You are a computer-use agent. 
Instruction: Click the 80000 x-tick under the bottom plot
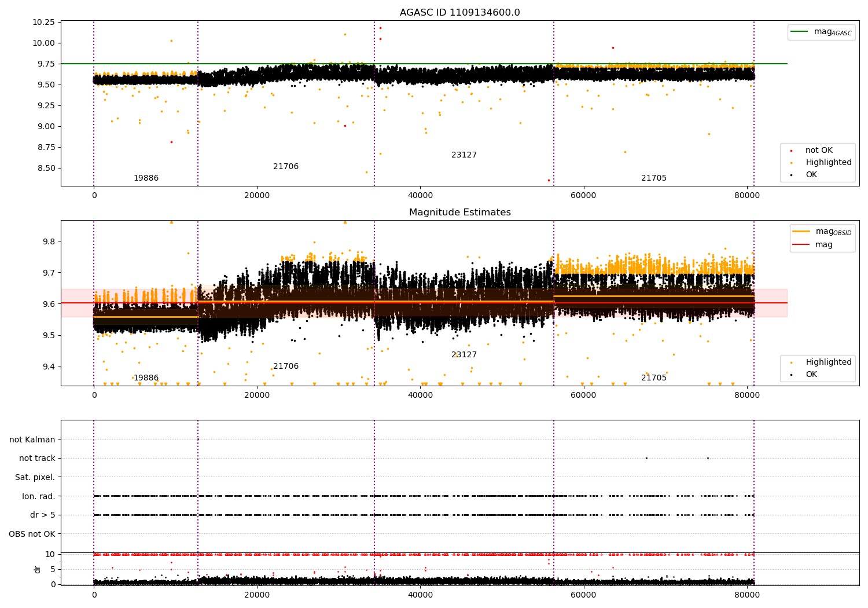[x=746, y=595]
